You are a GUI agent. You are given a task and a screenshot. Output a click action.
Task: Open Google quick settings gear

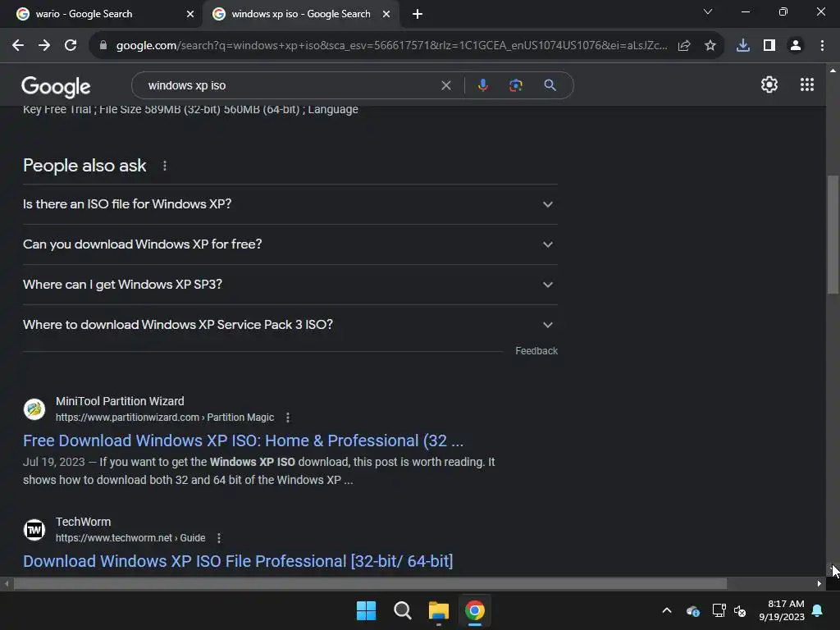(769, 84)
